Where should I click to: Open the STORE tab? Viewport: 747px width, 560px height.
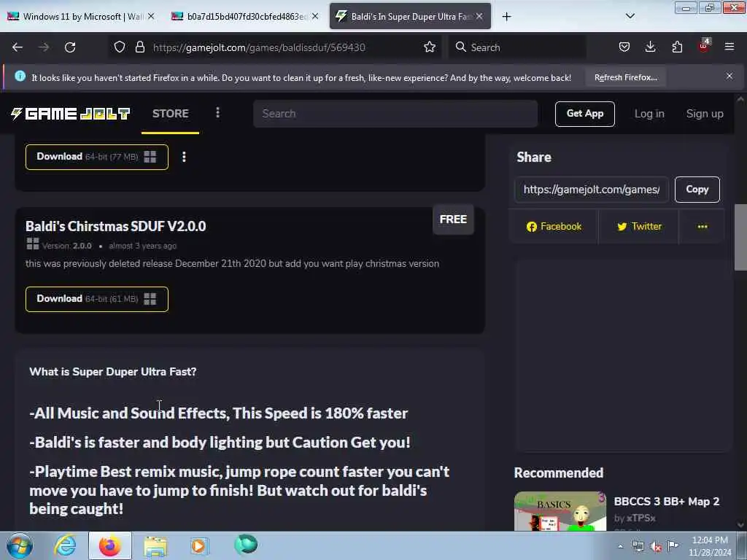coord(170,113)
